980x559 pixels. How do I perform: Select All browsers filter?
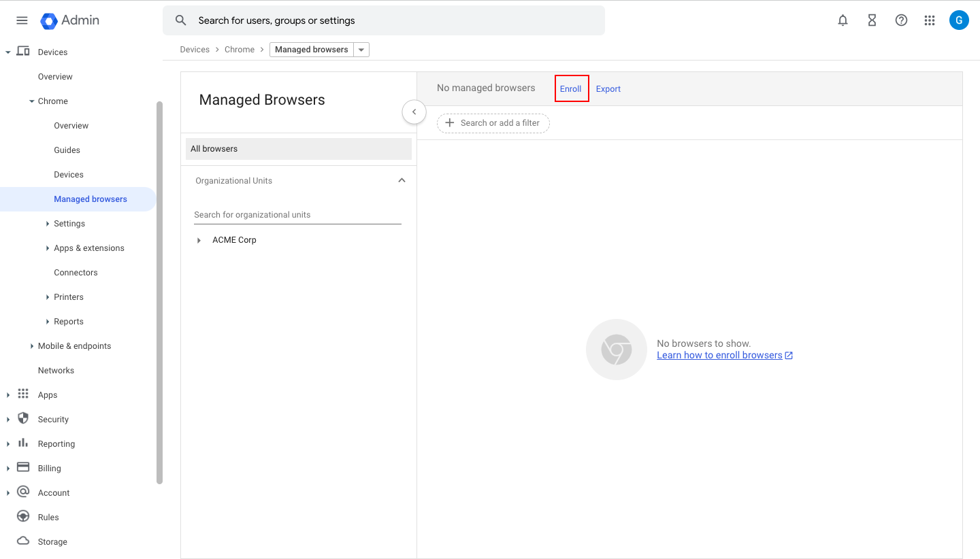299,149
